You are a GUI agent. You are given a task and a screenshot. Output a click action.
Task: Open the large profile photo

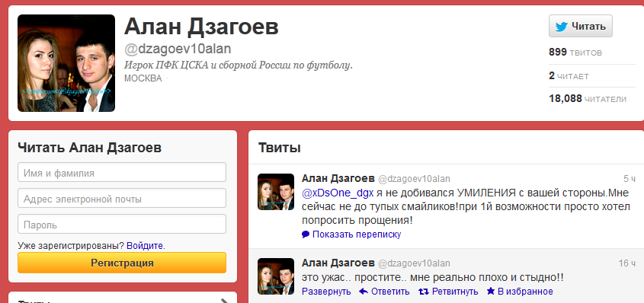tap(66, 63)
